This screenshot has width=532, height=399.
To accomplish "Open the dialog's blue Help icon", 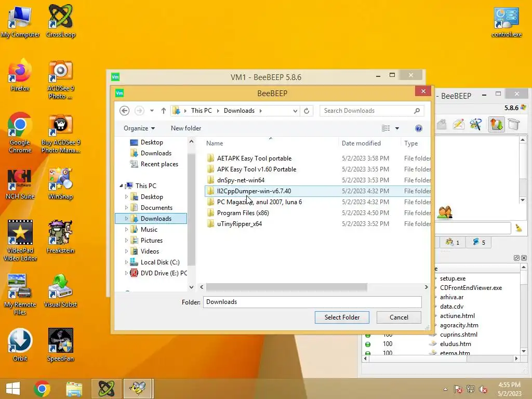I will tap(419, 128).
